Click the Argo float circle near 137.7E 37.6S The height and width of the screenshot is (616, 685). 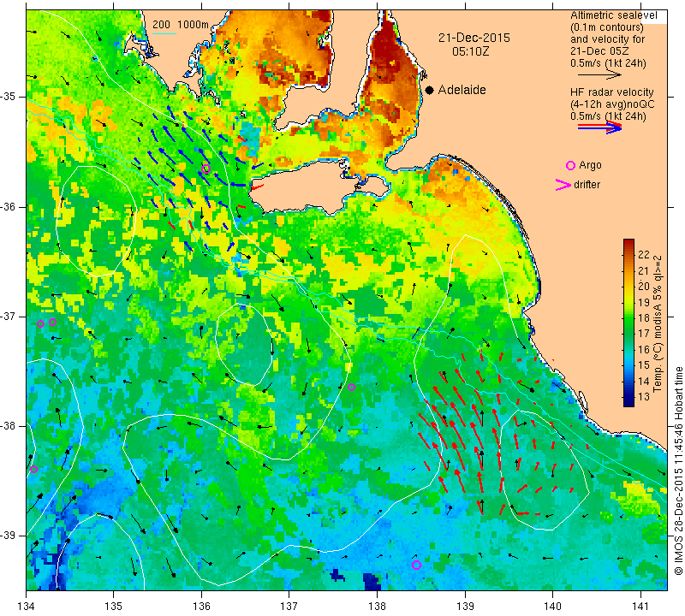tap(351, 387)
